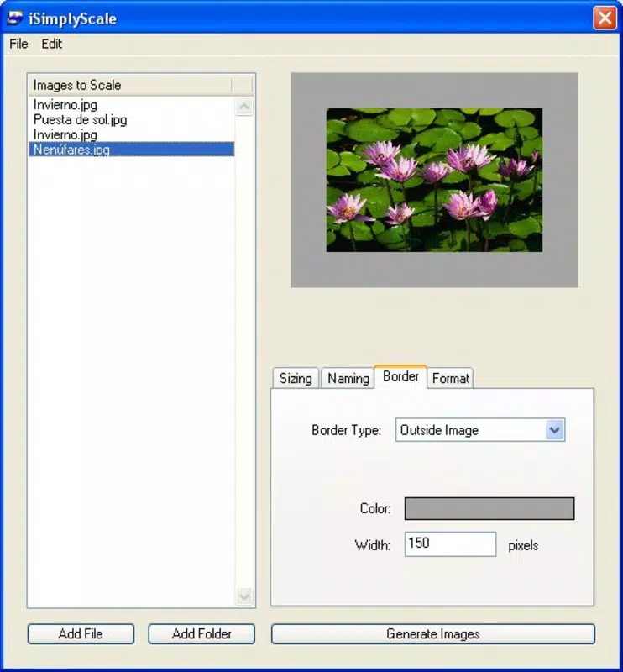Open the Edit menu
The height and width of the screenshot is (672, 623).
click(51, 44)
